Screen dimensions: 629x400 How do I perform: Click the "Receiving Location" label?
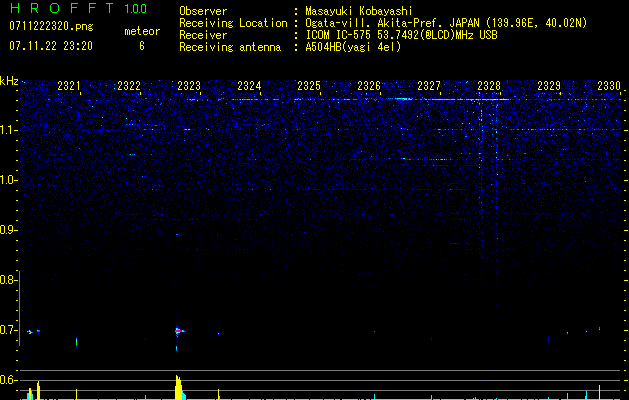pos(233,23)
